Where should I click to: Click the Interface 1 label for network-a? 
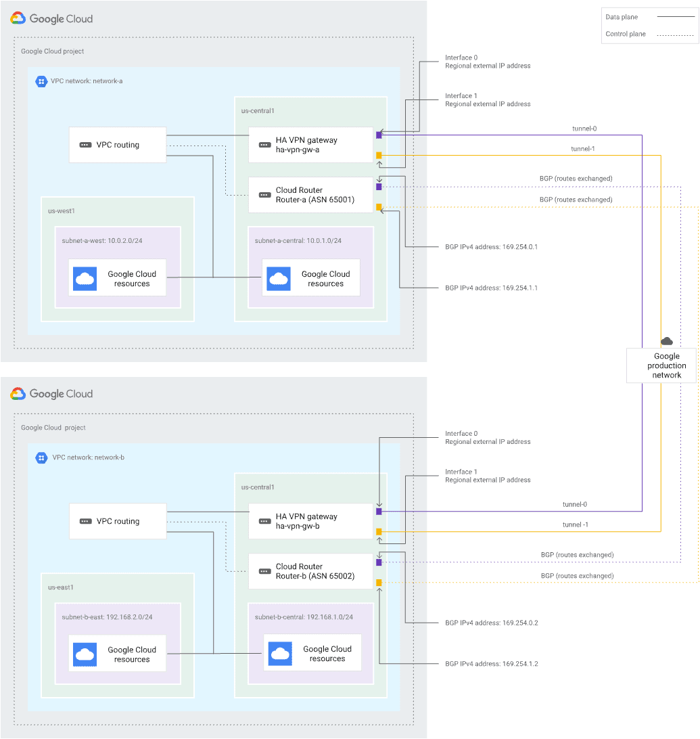coord(461,95)
